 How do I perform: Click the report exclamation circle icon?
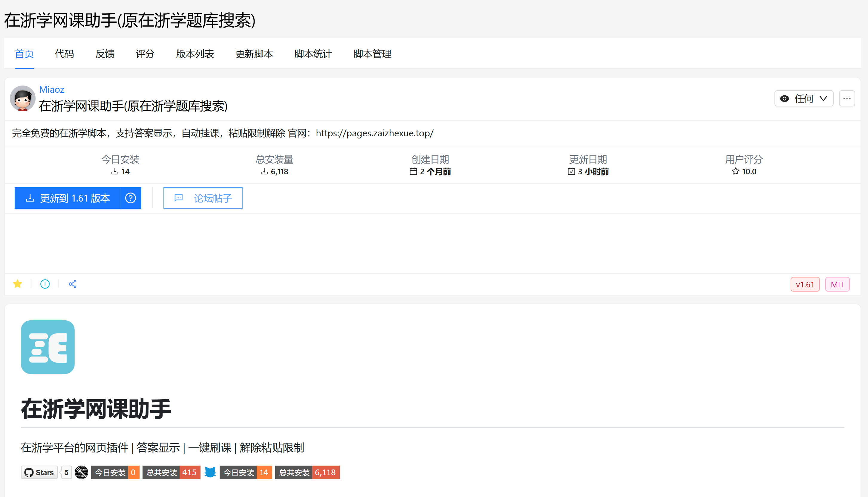click(45, 284)
